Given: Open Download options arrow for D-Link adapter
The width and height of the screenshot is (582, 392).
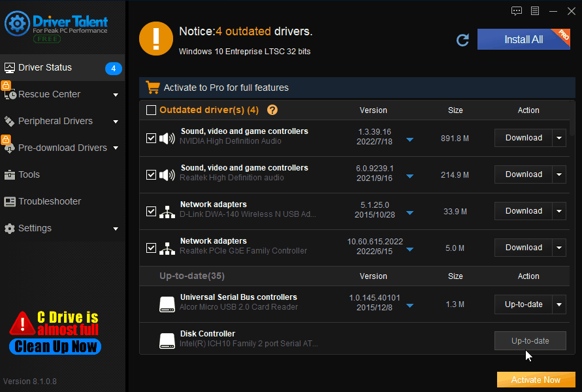Looking at the screenshot, I should [559, 211].
